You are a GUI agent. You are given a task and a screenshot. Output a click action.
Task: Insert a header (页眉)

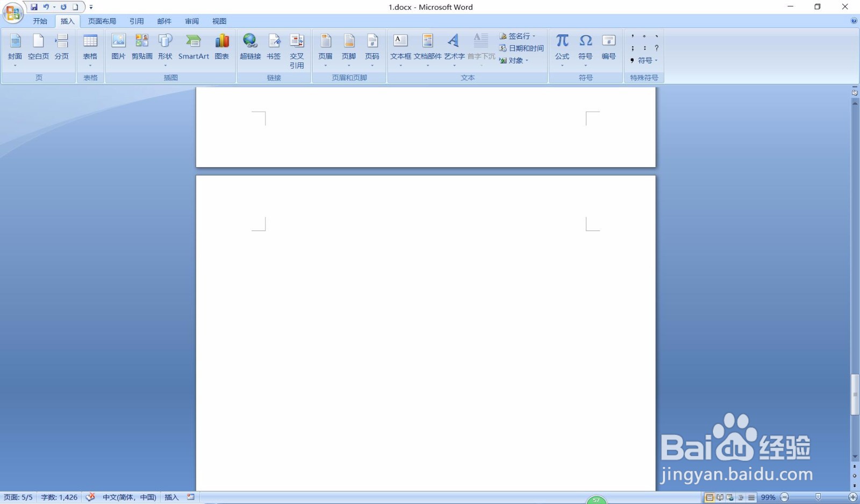pos(326,49)
